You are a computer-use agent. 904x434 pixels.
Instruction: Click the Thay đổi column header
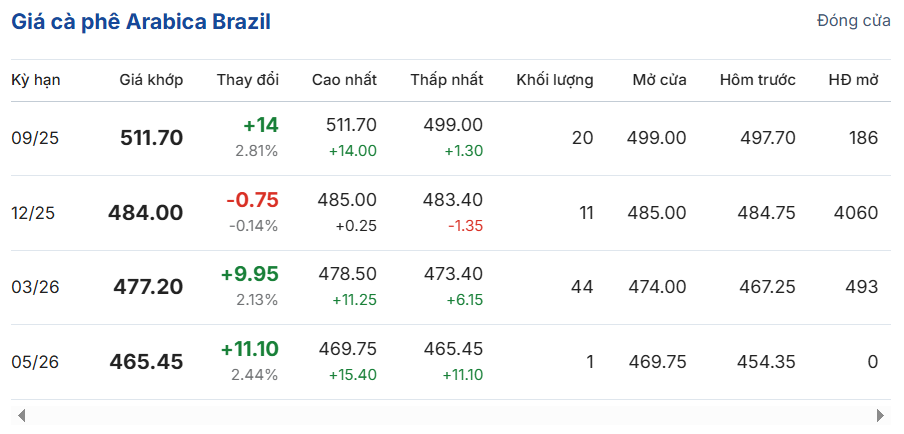pyautogui.click(x=248, y=80)
